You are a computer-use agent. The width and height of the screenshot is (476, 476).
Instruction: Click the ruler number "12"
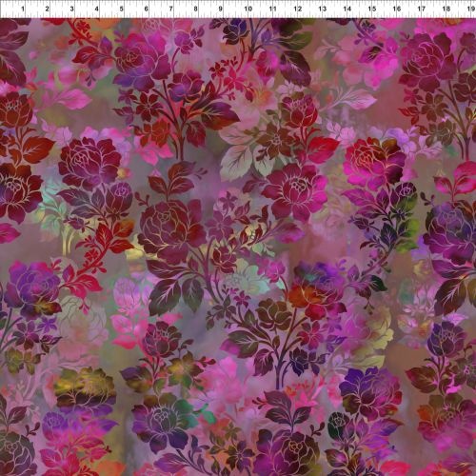298,9
